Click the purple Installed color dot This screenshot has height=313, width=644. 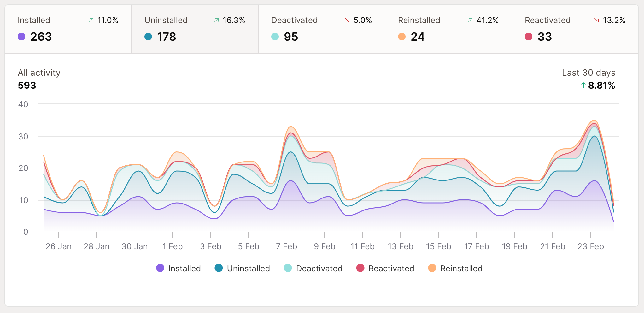[21, 37]
